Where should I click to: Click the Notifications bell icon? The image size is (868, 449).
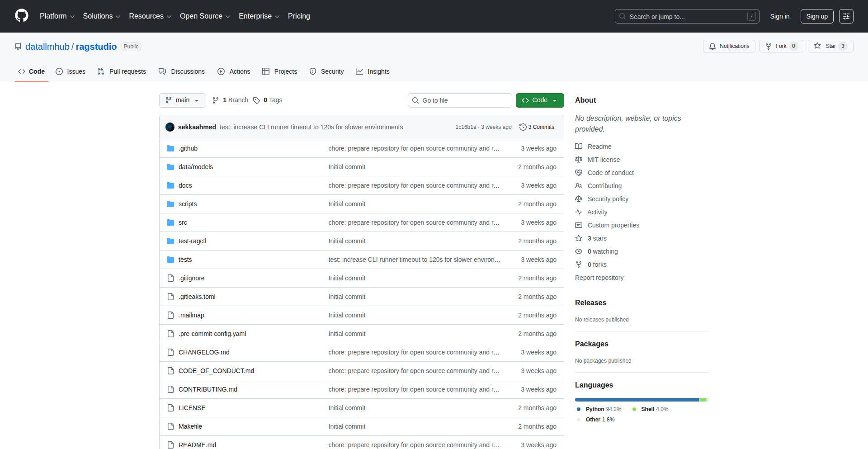pyautogui.click(x=712, y=46)
